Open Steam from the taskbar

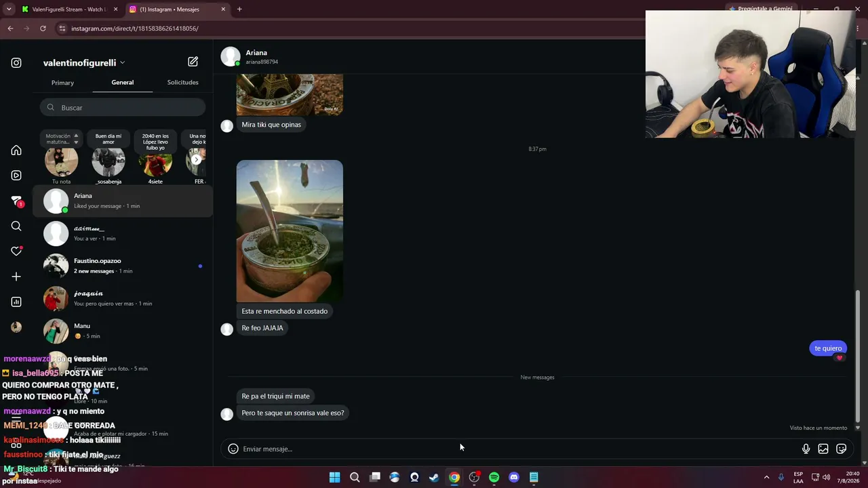click(434, 477)
